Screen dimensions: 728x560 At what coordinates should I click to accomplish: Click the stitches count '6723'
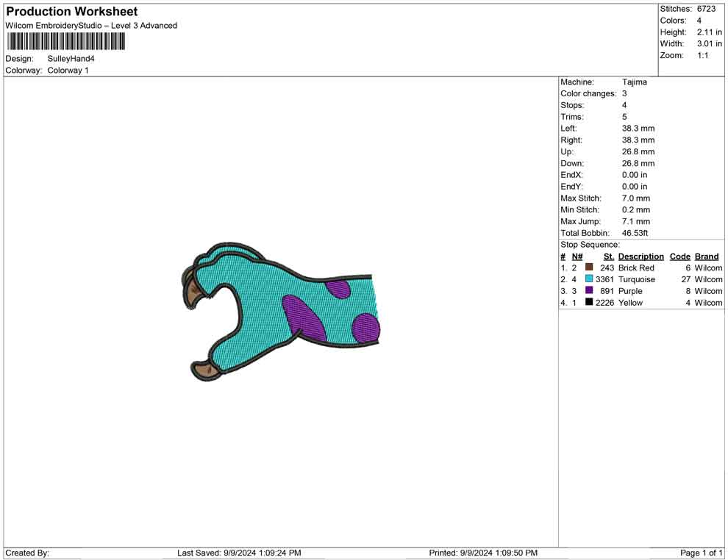[706, 9]
